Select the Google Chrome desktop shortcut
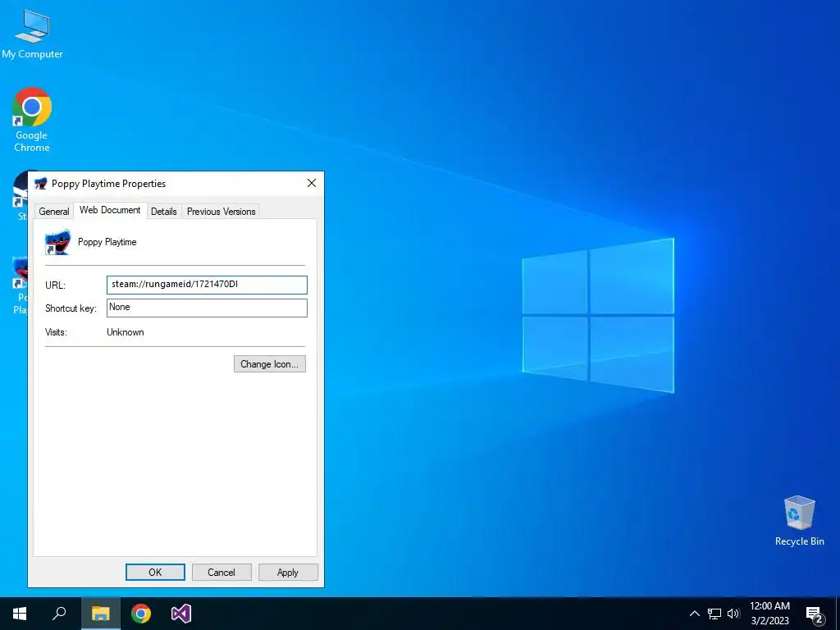Image resolution: width=840 pixels, height=630 pixels. click(32, 120)
